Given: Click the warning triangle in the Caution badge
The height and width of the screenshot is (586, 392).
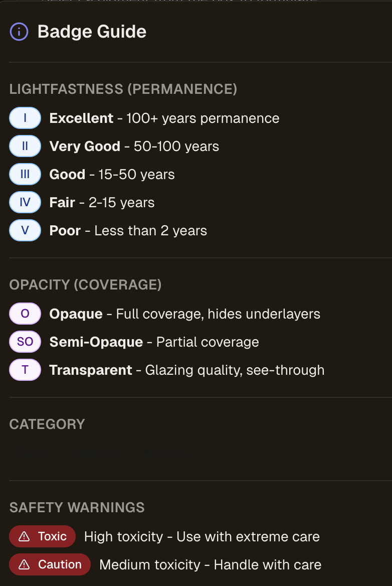Looking at the screenshot, I should click(24, 565).
